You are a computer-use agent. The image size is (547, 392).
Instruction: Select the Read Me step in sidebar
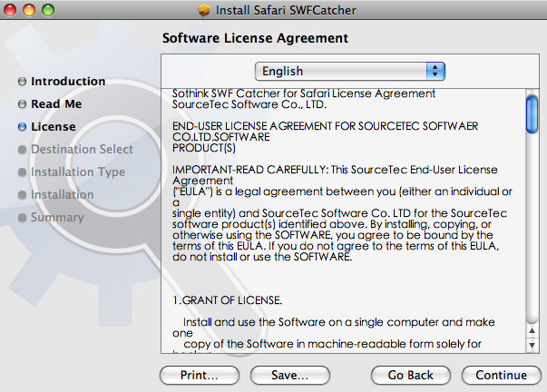tap(56, 104)
